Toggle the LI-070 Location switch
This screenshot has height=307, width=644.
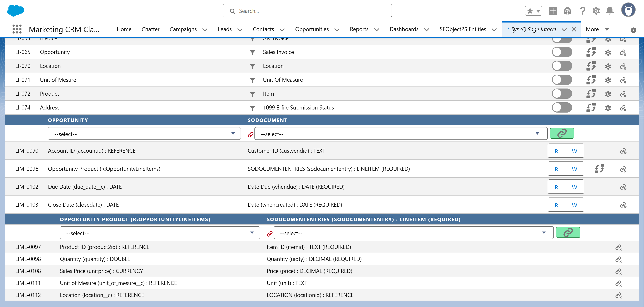[562, 66]
